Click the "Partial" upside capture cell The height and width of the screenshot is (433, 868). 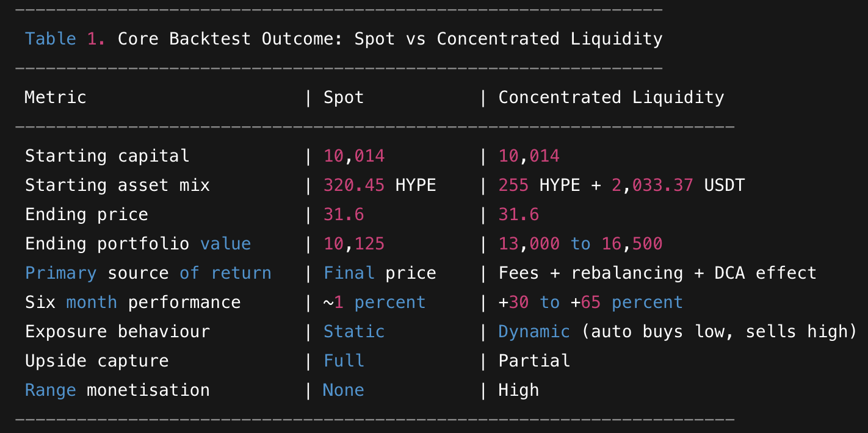(534, 361)
